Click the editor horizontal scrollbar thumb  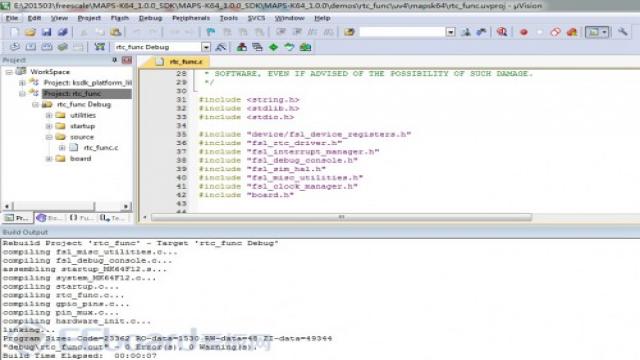341,218
